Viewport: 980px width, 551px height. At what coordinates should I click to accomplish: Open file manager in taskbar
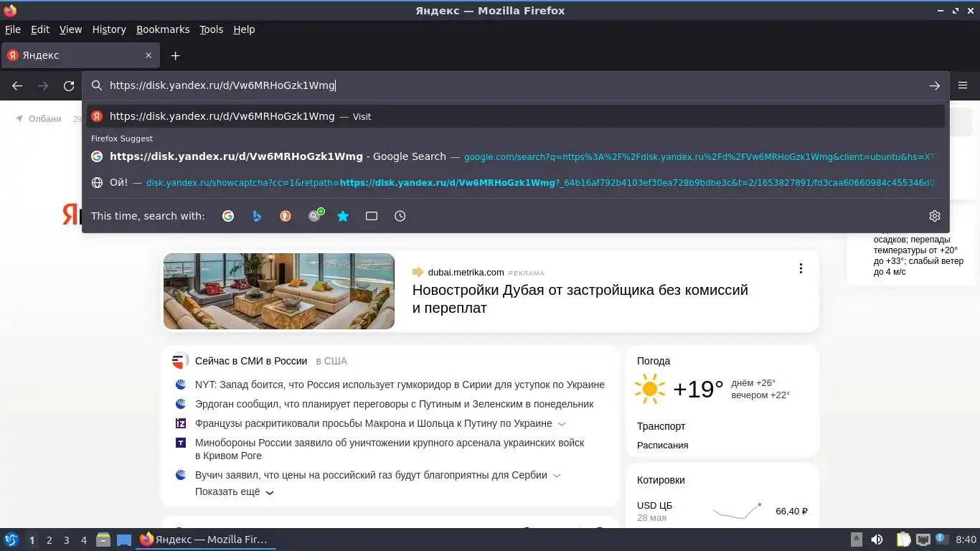pos(103,540)
